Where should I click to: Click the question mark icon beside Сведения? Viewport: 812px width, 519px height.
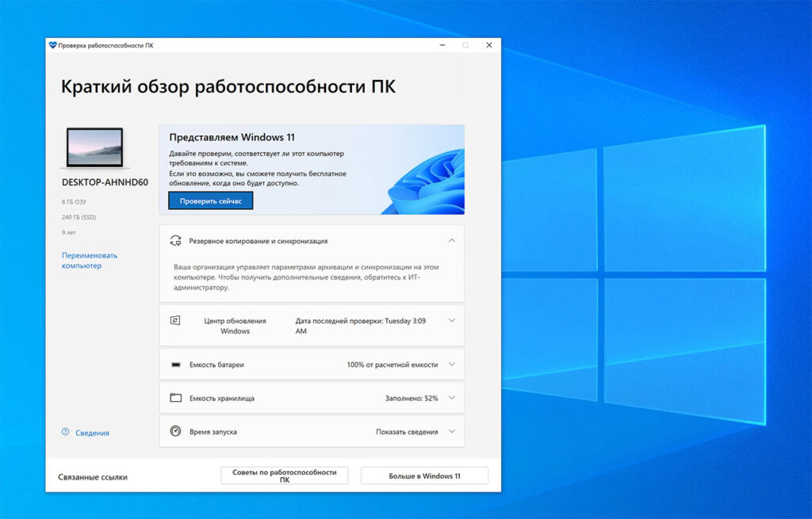tap(65, 432)
